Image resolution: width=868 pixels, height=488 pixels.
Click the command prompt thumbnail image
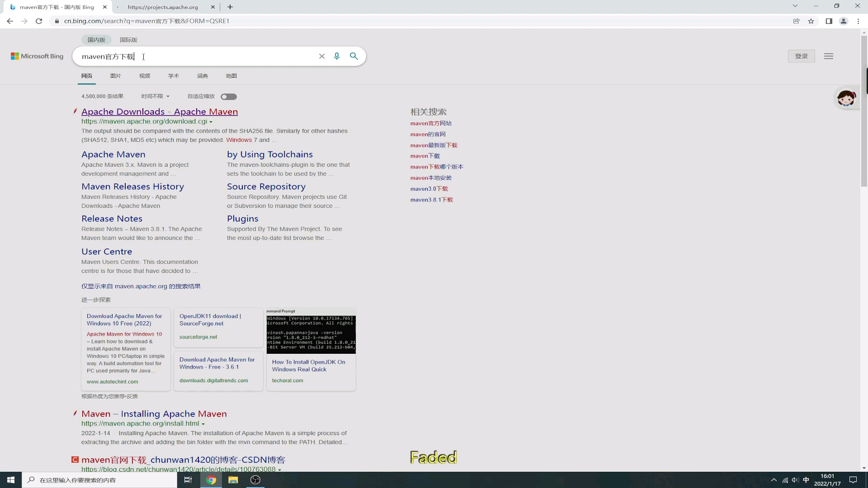point(311,331)
